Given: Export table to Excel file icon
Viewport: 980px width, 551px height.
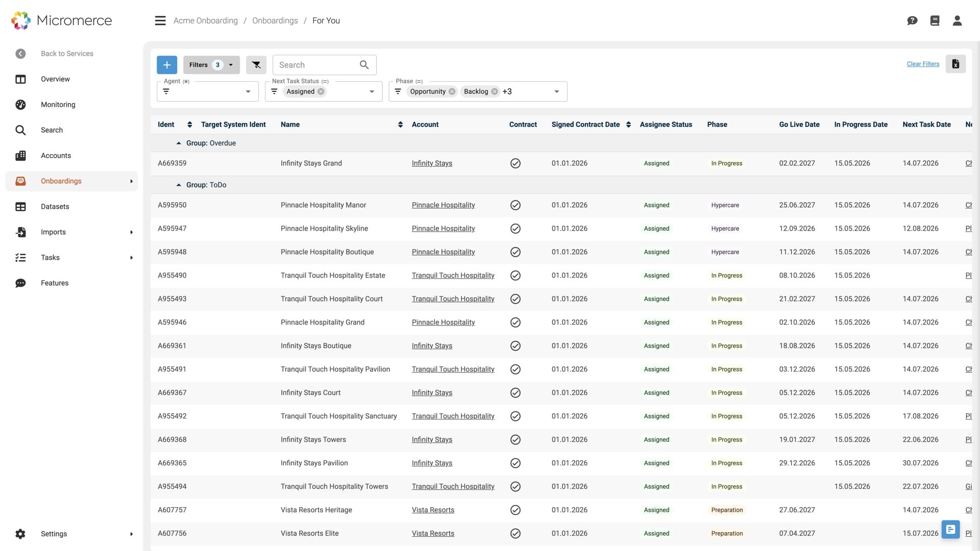Looking at the screenshot, I should point(955,64).
